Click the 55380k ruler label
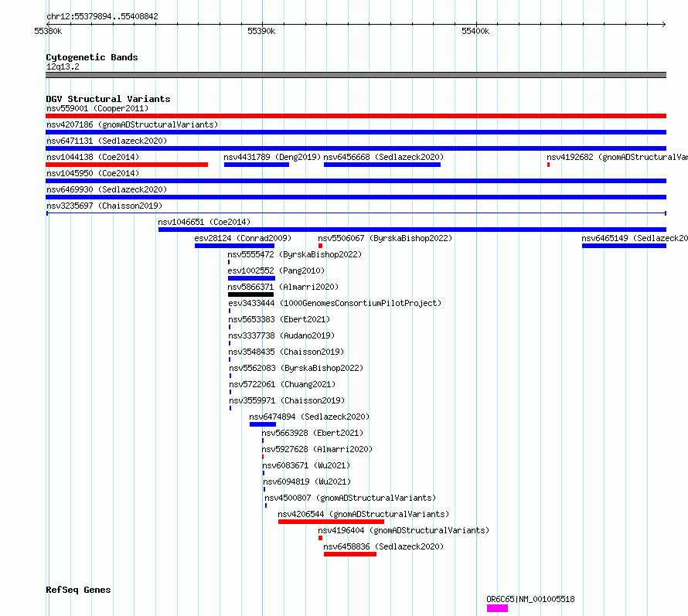 coord(48,31)
